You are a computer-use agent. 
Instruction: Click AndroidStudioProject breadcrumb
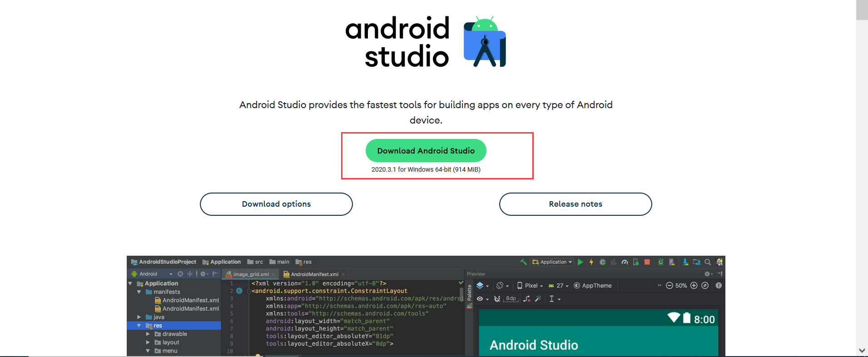pos(164,262)
